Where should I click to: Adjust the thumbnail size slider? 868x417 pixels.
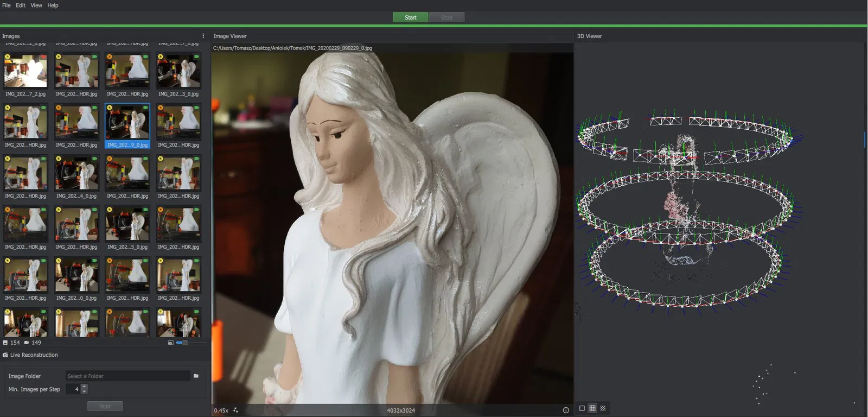pyautogui.click(x=191, y=343)
